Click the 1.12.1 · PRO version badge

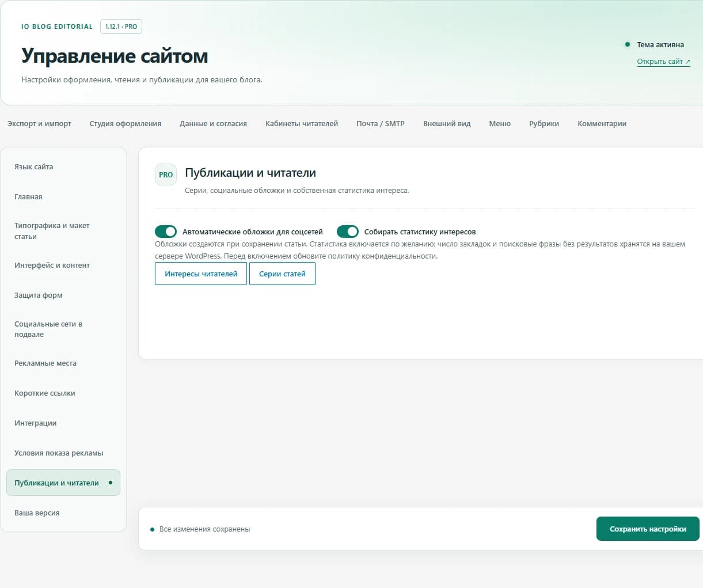(x=121, y=26)
